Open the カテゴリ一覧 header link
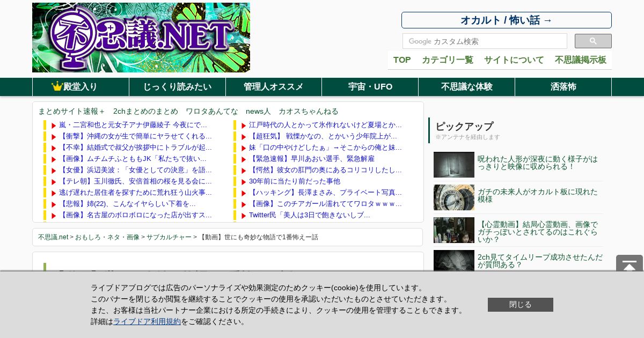This screenshot has height=338, width=644. pos(448,60)
